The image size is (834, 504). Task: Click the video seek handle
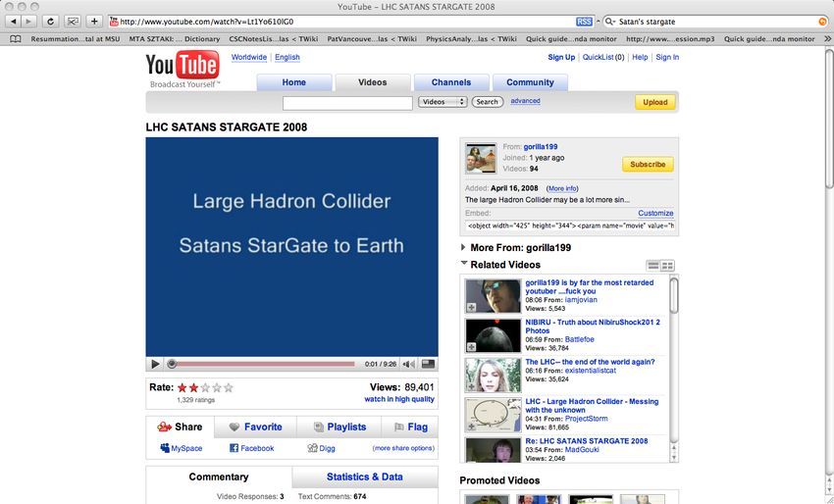(x=172, y=364)
